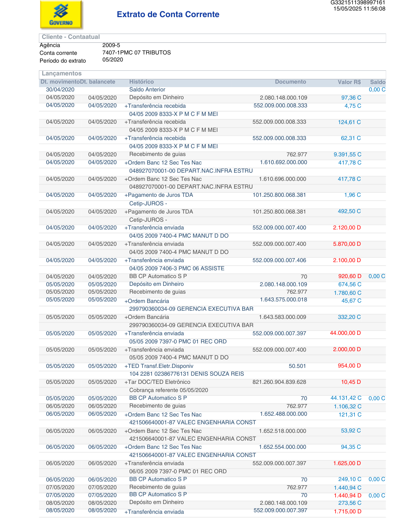Click the DENIS SOUZA REIS detail line
This screenshot has width=420, height=525.
tap(187, 374)
